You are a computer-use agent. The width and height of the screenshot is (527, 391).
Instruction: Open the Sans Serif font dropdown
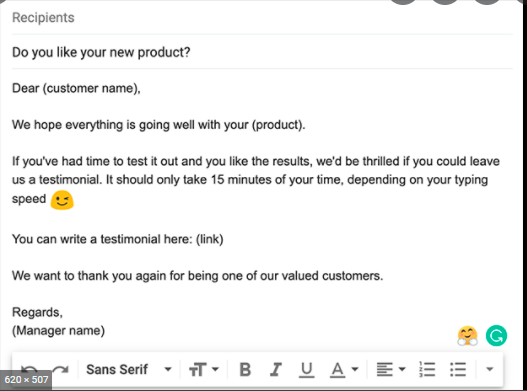pos(129,369)
